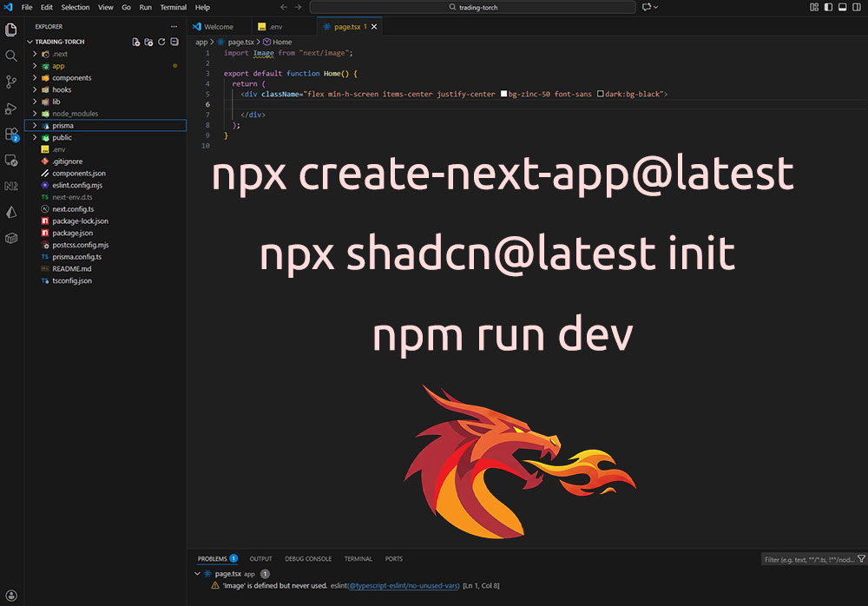Expand the node_modules folder
The image size is (868, 606).
(x=35, y=114)
